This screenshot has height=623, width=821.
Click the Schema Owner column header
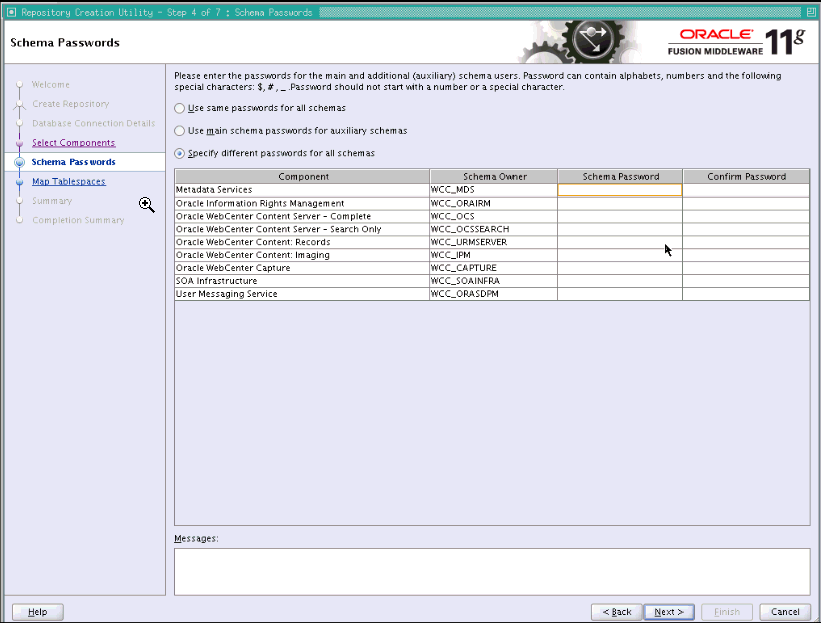click(494, 176)
